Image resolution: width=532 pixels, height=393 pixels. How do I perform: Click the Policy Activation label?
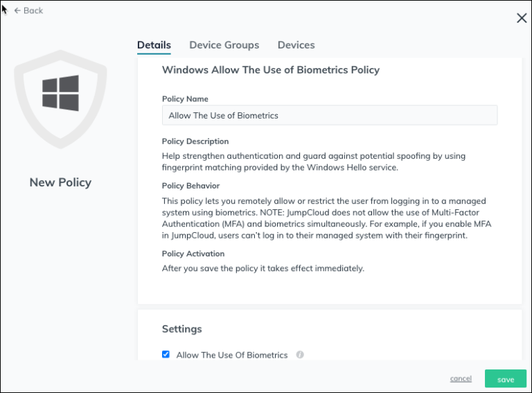click(193, 254)
